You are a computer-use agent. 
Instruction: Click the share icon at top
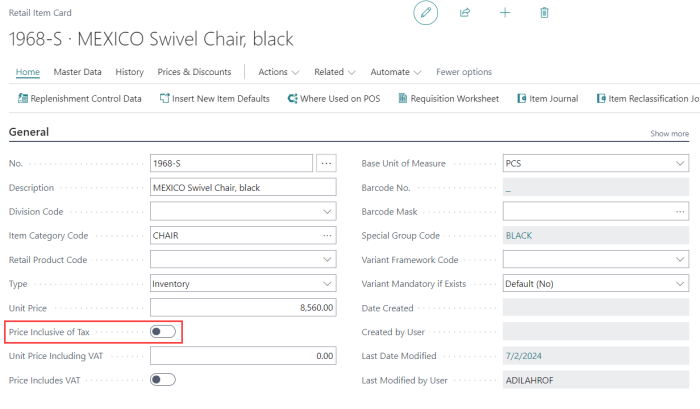pos(465,13)
